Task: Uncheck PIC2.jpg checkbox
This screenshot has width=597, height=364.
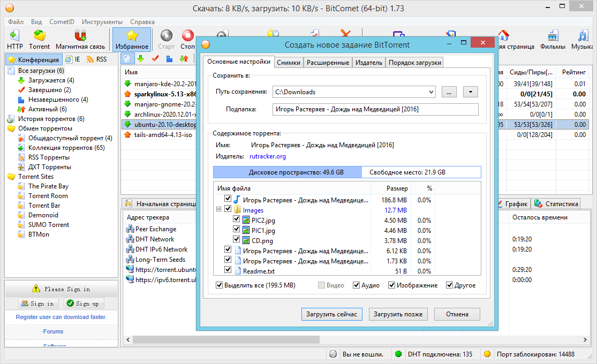Action: click(237, 219)
